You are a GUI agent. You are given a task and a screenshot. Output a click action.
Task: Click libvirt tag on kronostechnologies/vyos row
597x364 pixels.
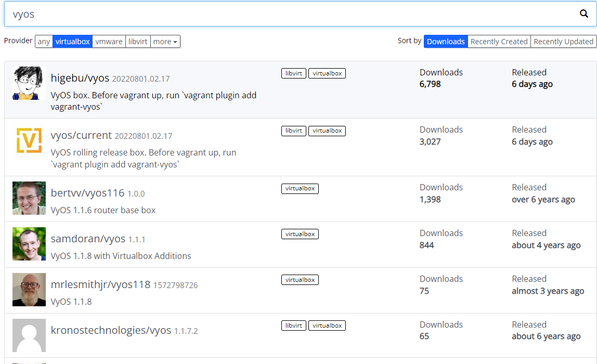[x=293, y=326]
